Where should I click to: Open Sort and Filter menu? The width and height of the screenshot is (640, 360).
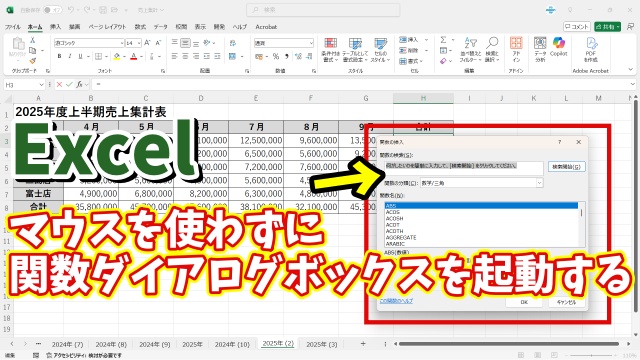[471, 50]
